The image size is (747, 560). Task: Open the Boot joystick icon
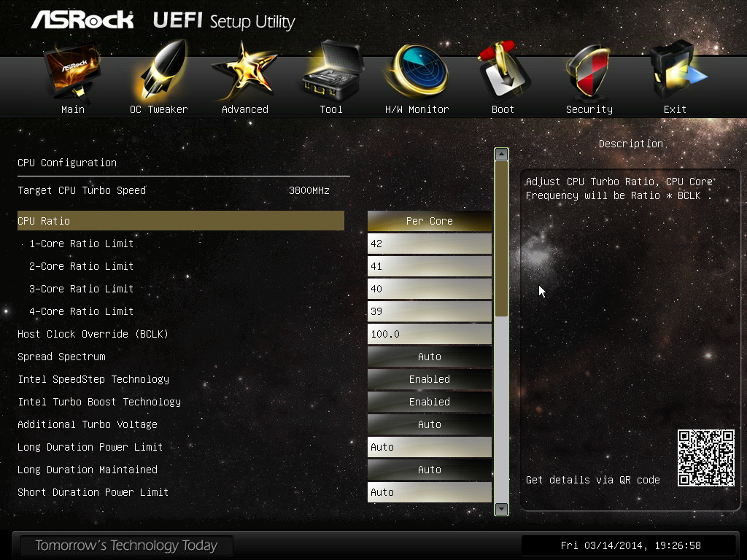click(503, 71)
